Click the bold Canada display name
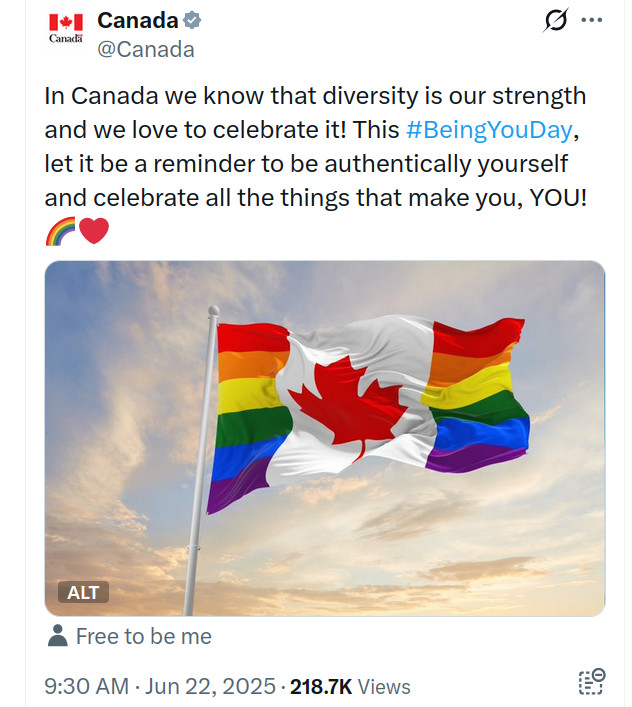 [137, 20]
